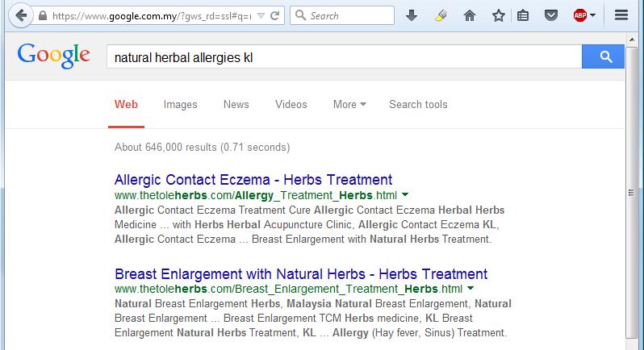This screenshot has height=350, width=644.
Task: Expand the Breast_Enlargement result's green arrow menu
Action: click(x=470, y=289)
